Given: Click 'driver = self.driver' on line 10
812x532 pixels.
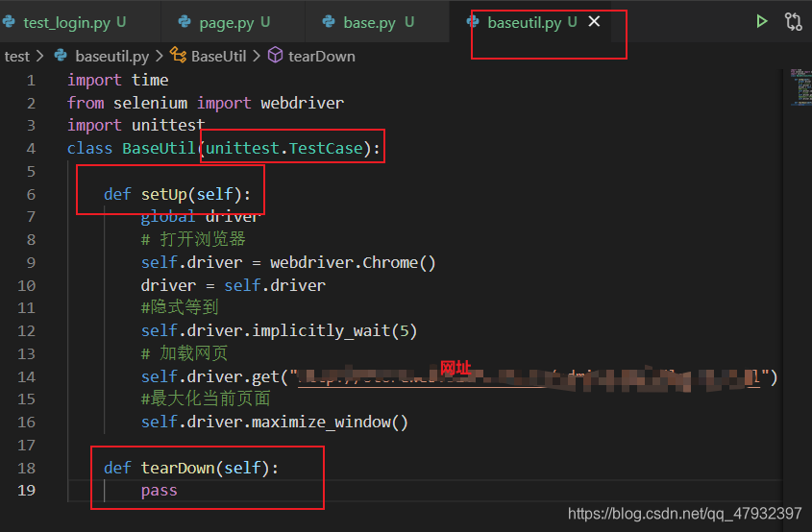Looking at the screenshot, I should (x=234, y=285).
